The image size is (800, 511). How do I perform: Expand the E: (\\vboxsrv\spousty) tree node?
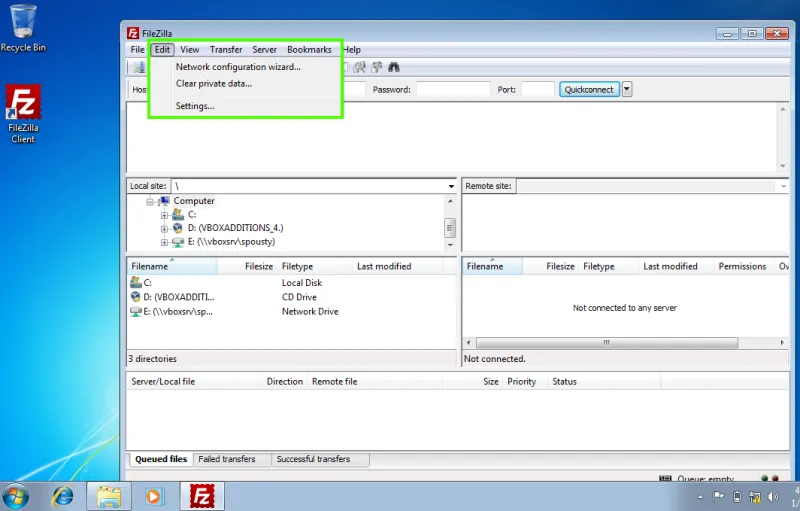point(164,242)
